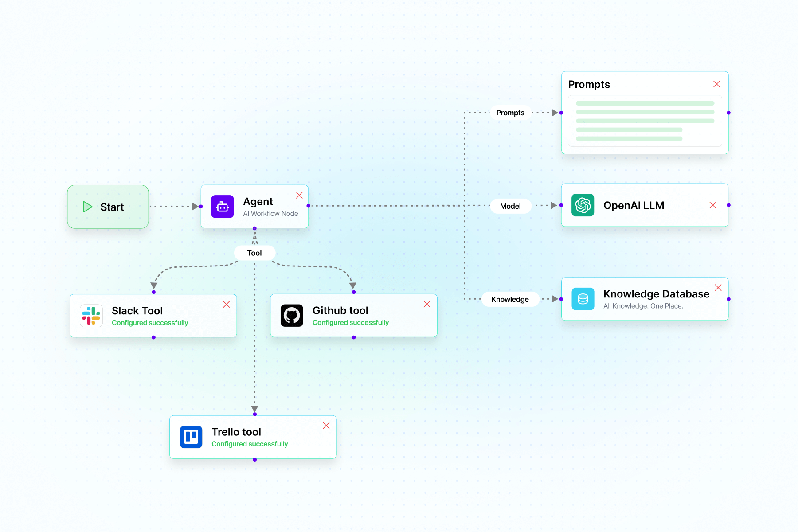The width and height of the screenshot is (798, 532).
Task: Click the Agent robot icon
Action: click(x=222, y=207)
